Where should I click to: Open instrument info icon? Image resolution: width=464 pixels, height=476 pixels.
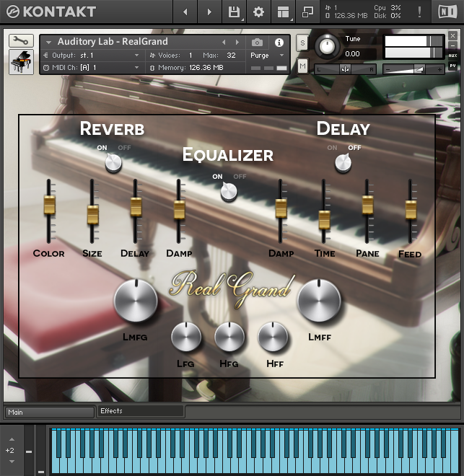point(279,43)
